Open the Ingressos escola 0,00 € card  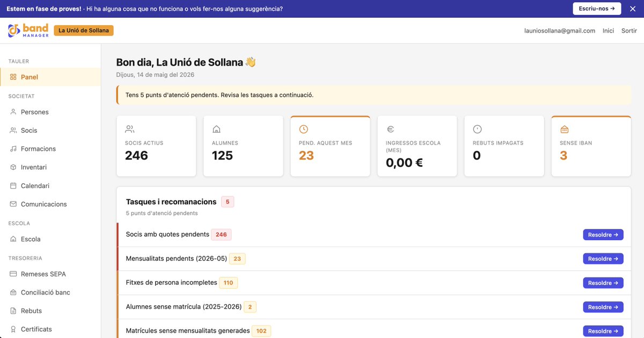click(416, 146)
